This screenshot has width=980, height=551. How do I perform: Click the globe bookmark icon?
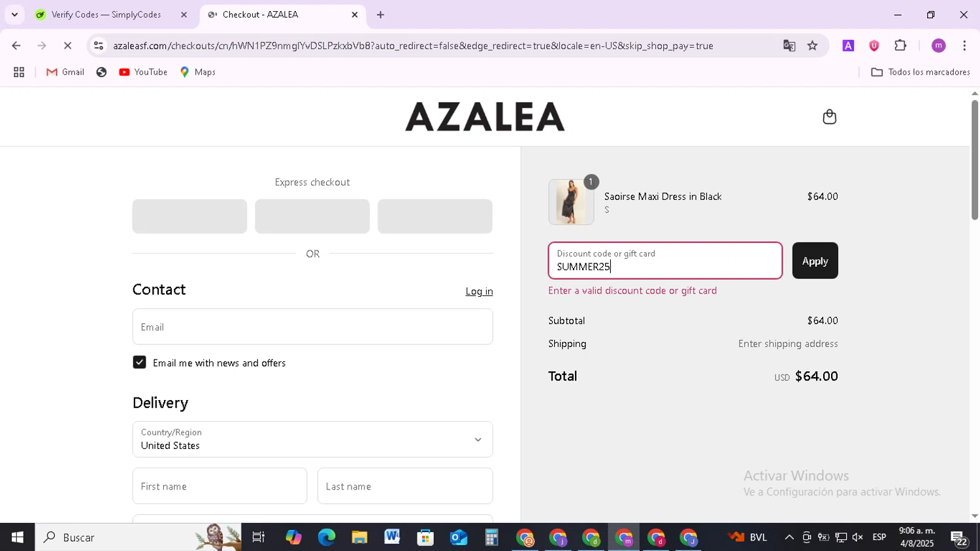point(101,73)
